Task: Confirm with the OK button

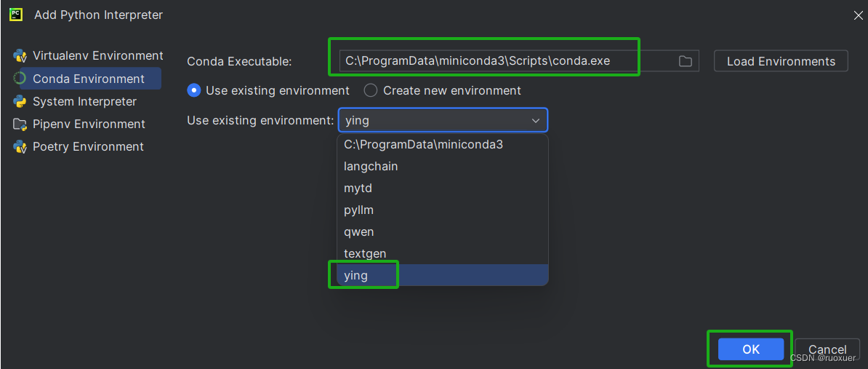Action: [751, 349]
